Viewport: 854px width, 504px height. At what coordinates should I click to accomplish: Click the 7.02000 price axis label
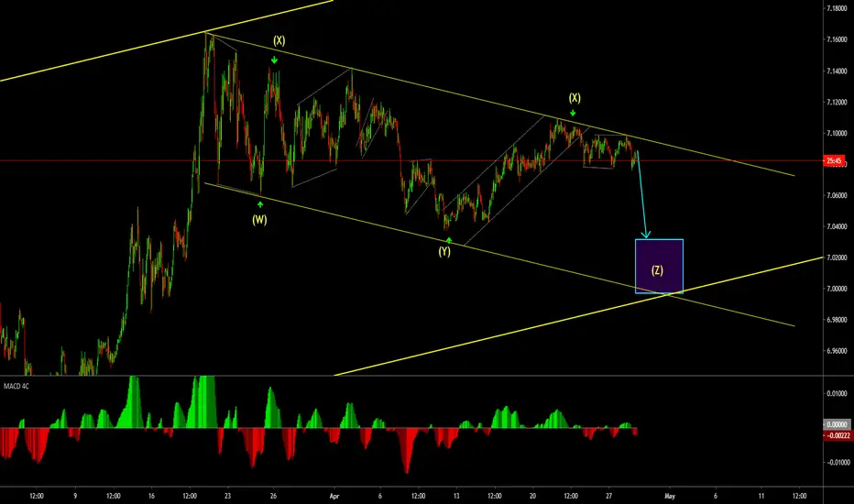(836, 257)
